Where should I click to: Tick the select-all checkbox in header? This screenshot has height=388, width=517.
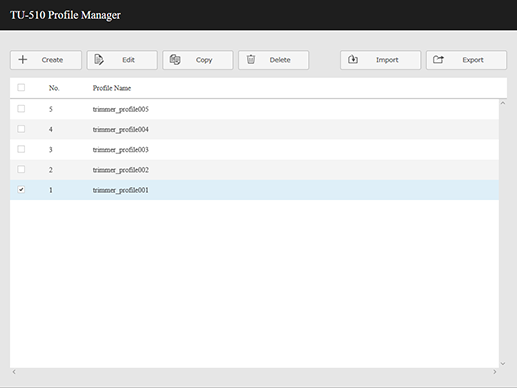(x=21, y=87)
